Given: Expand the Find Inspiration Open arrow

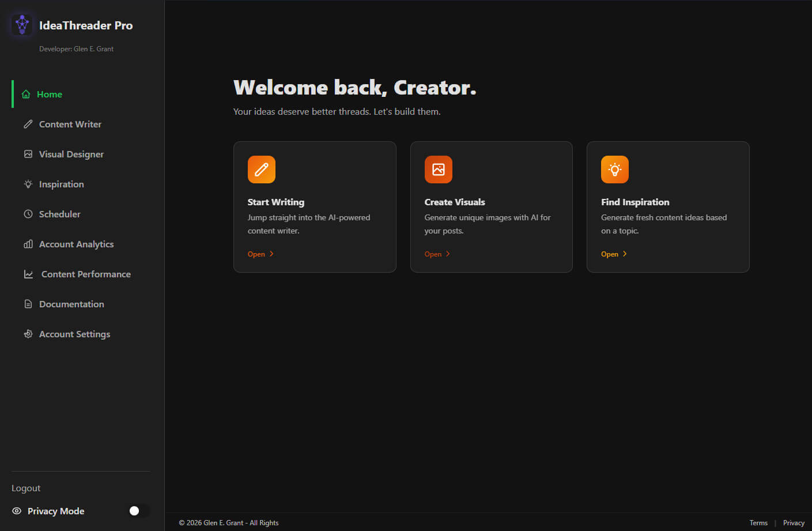Looking at the screenshot, I should click(x=625, y=254).
